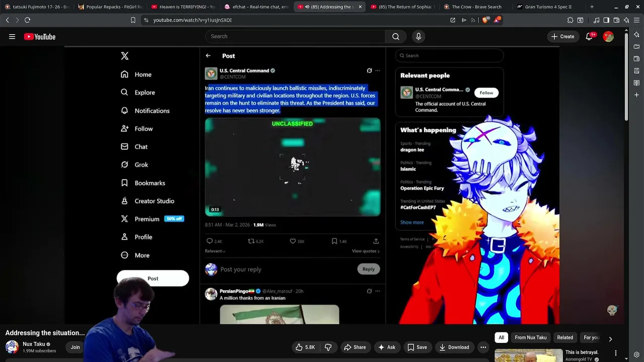This screenshot has width=644, height=362.
Task: Toggle the browser sidebar panel visibility
Action: (x=606, y=20)
